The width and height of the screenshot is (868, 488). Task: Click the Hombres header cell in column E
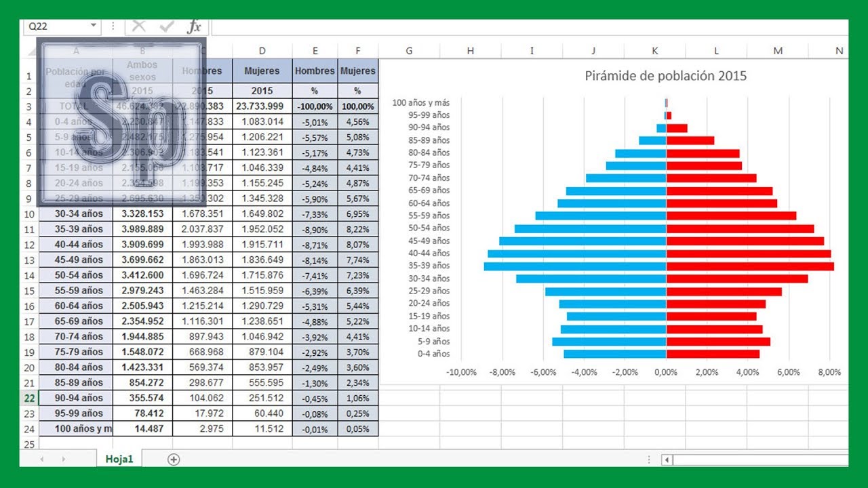pyautogui.click(x=315, y=70)
